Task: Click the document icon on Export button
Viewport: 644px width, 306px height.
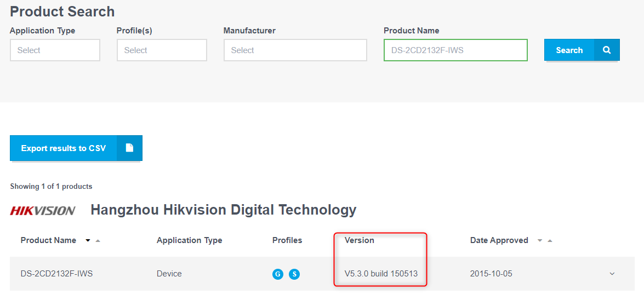Action: coord(129,148)
